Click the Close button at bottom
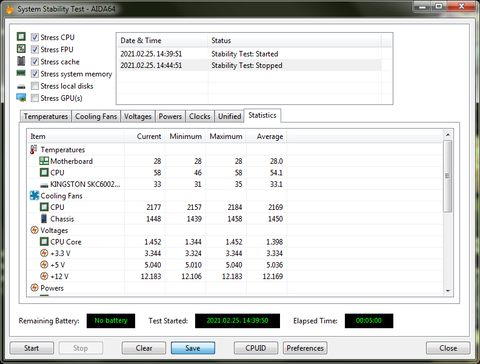480x364 pixels. (x=448, y=348)
